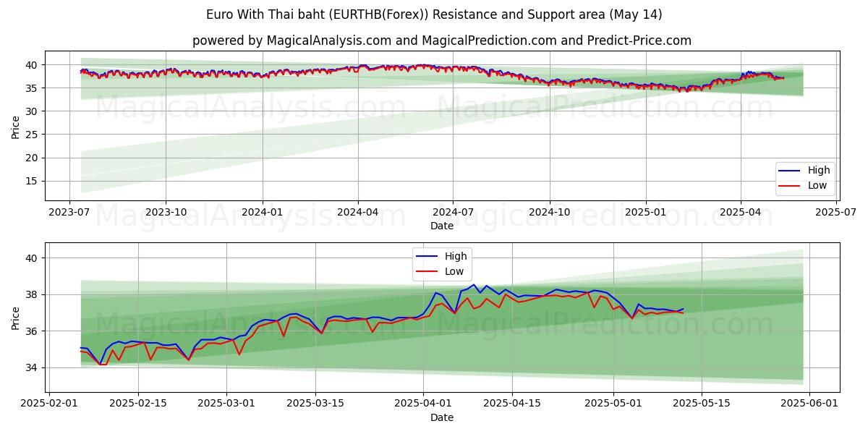Click the top chart y-axis value '40'

tap(33, 65)
